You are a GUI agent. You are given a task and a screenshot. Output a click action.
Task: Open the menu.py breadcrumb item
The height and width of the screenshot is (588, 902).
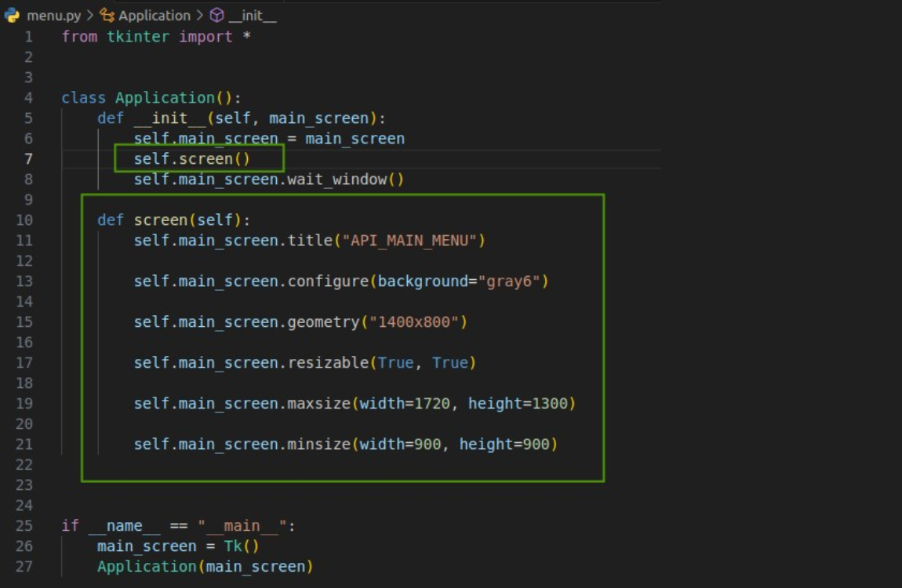(x=53, y=16)
